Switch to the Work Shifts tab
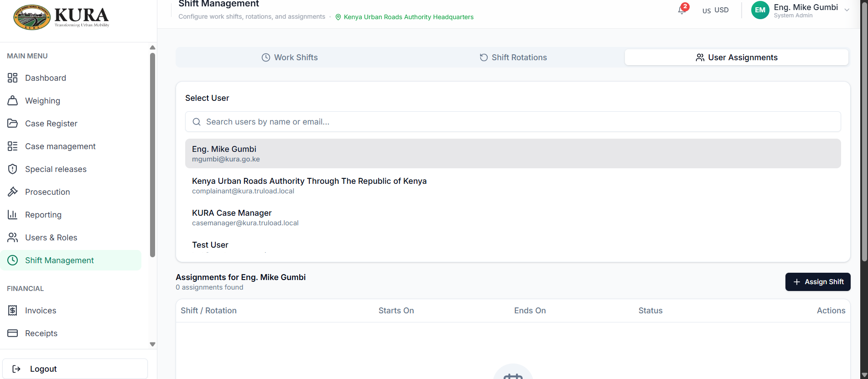The width and height of the screenshot is (868, 379). [289, 57]
